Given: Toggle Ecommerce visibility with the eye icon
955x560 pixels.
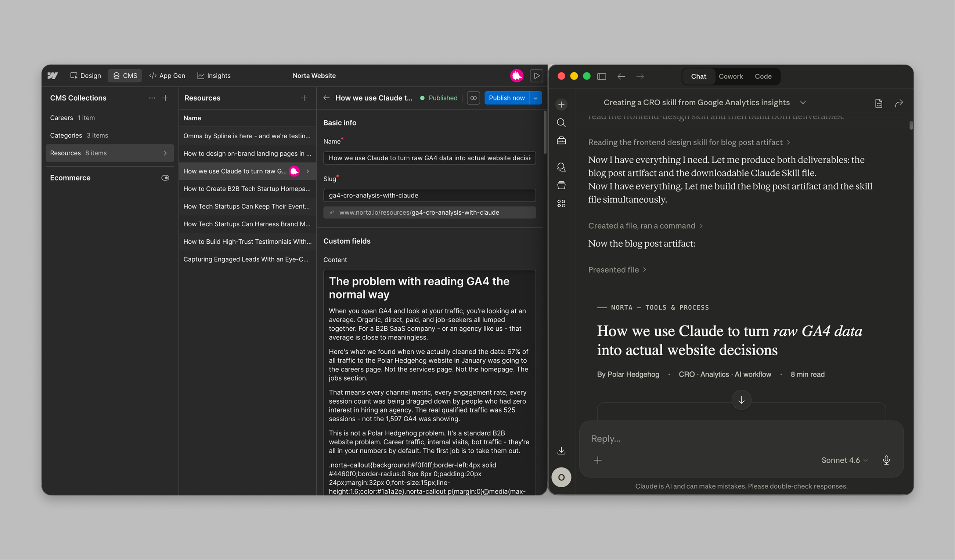Looking at the screenshot, I should [x=166, y=177].
